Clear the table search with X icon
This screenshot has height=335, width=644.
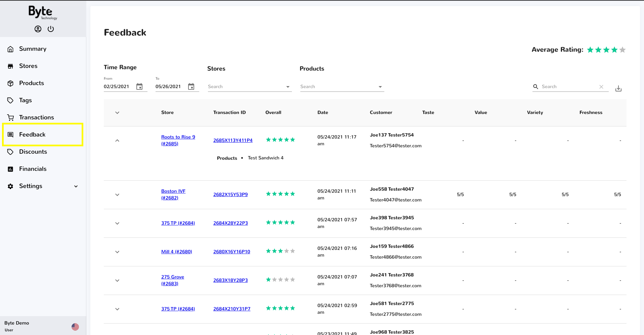(601, 87)
